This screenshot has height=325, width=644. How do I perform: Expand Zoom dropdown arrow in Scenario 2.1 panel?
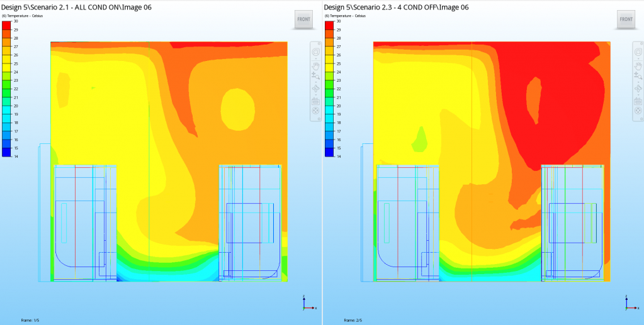tap(316, 82)
